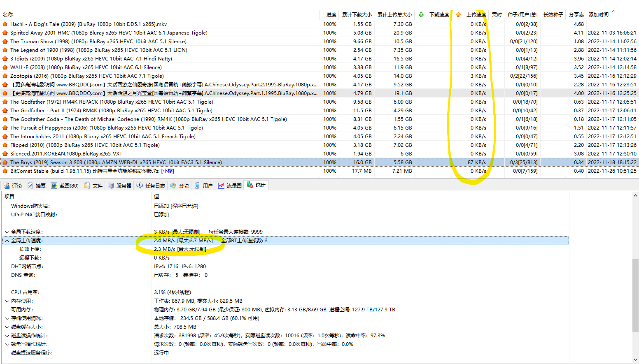Click the seeding icon beside The Boys Season 3
The width and height of the screenshot is (639, 364).
click(5, 162)
